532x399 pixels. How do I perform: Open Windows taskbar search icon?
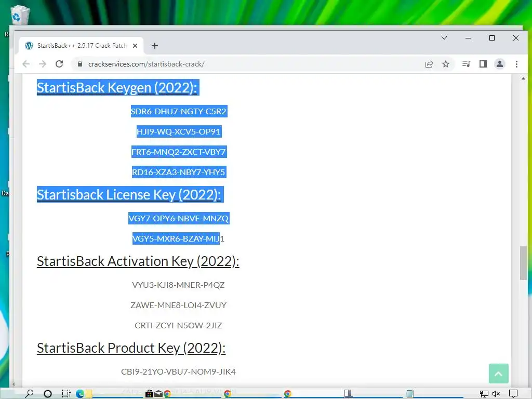[x=30, y=394]
